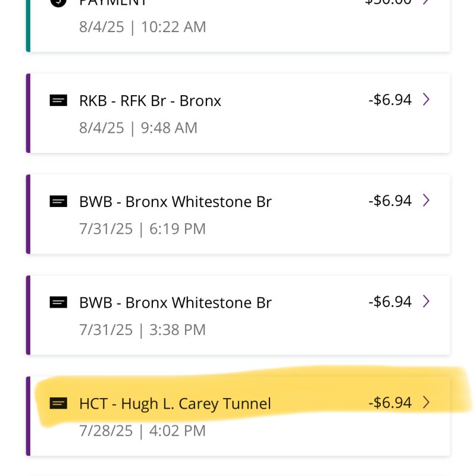The height and width of the screenshot is (476, 476).
Task: Click the -$6.94 amount on the 3:38 PM row
Action: [x=390, y=302]
